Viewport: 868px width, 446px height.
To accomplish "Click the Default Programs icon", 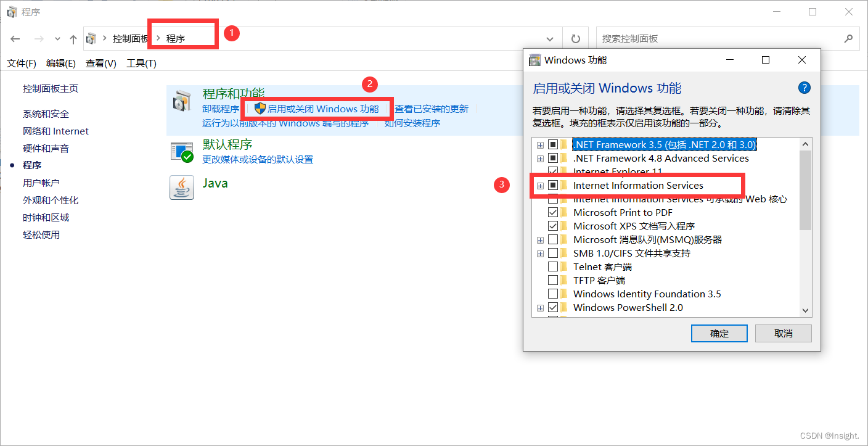I will point(182,152).
